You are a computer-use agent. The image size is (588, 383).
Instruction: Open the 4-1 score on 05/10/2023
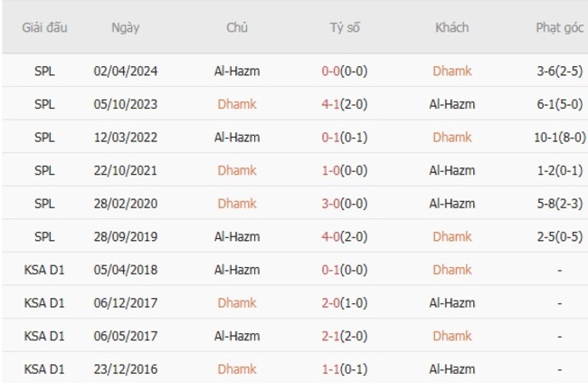345,104
